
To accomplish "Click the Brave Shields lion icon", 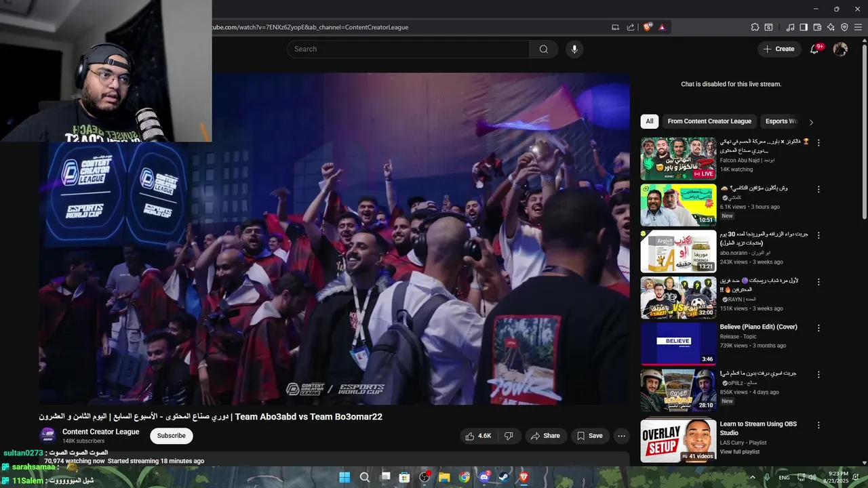I will point(648,27).
